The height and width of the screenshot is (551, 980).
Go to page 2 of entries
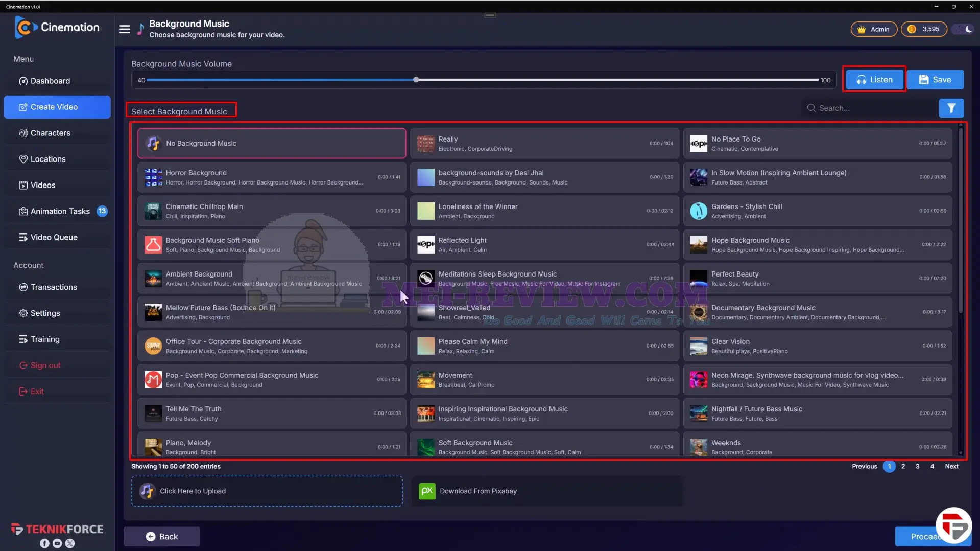(903, 466)
